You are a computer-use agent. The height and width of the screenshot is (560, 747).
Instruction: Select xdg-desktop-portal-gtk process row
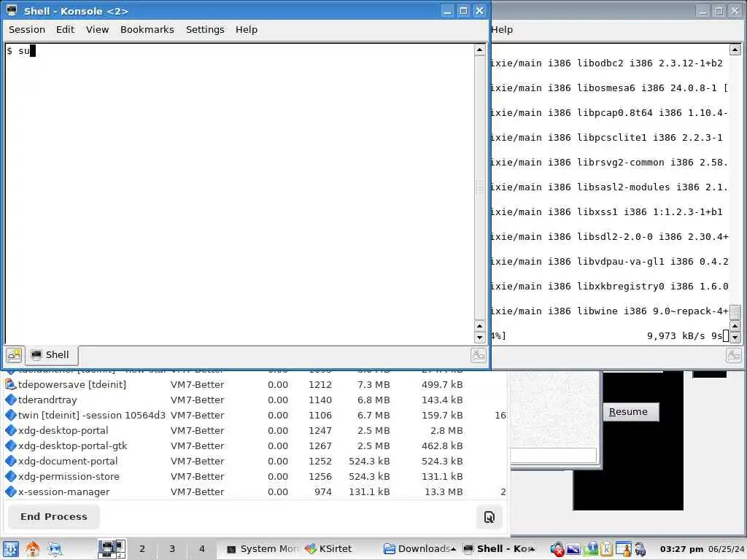(255, 446)
